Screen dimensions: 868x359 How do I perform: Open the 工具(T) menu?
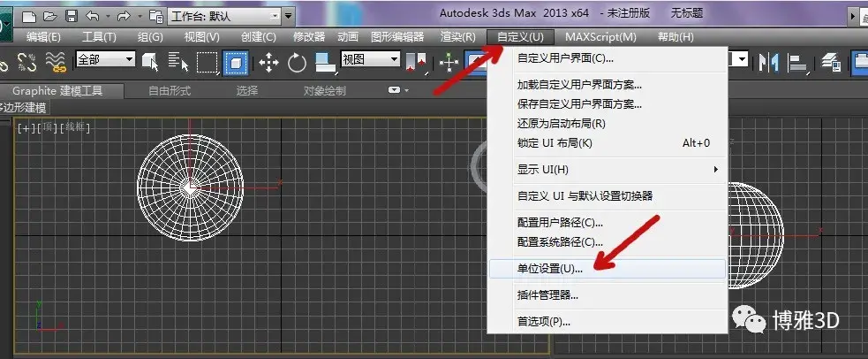99,37
